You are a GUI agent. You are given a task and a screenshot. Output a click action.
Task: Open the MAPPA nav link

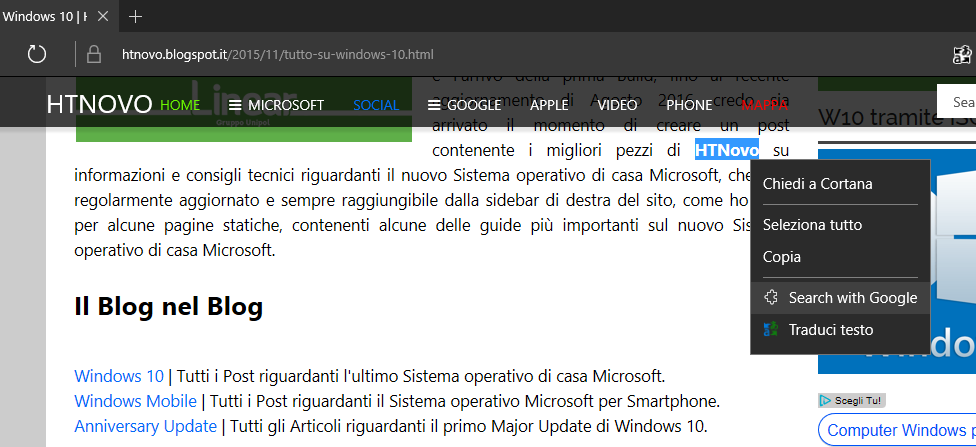click(x=764, y=105)
